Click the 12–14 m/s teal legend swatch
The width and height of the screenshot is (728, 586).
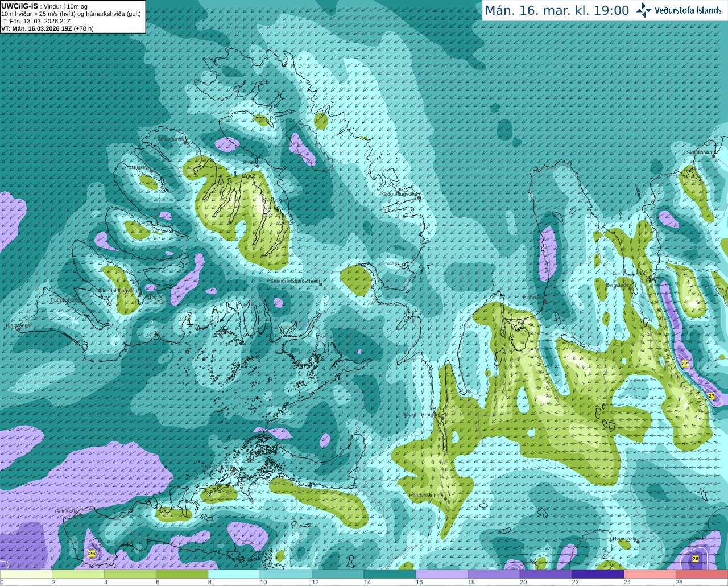(338, 575)
